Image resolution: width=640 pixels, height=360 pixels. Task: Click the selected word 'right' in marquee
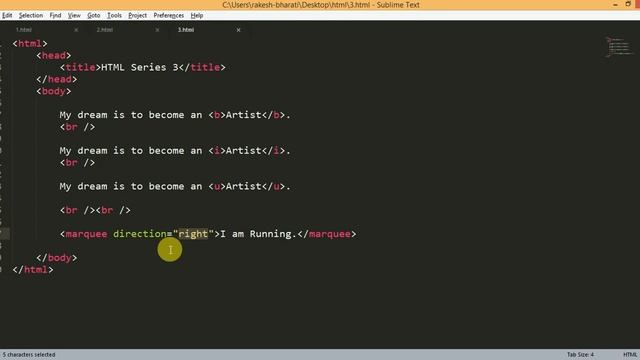click(x=193, y=234)
